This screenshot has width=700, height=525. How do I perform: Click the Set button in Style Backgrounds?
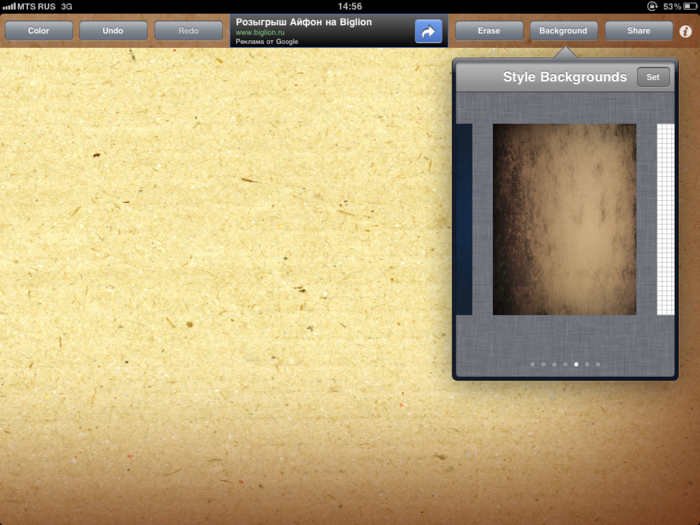[x=653, y=77]
